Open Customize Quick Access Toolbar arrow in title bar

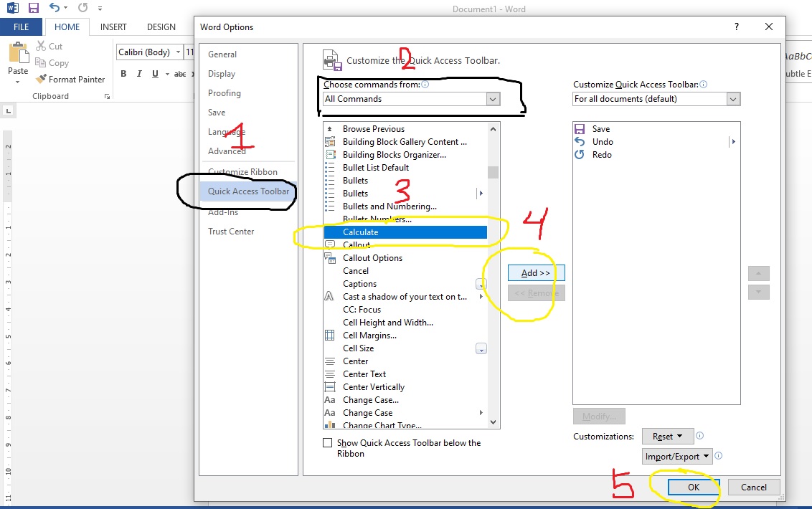(x=100, y=9)
